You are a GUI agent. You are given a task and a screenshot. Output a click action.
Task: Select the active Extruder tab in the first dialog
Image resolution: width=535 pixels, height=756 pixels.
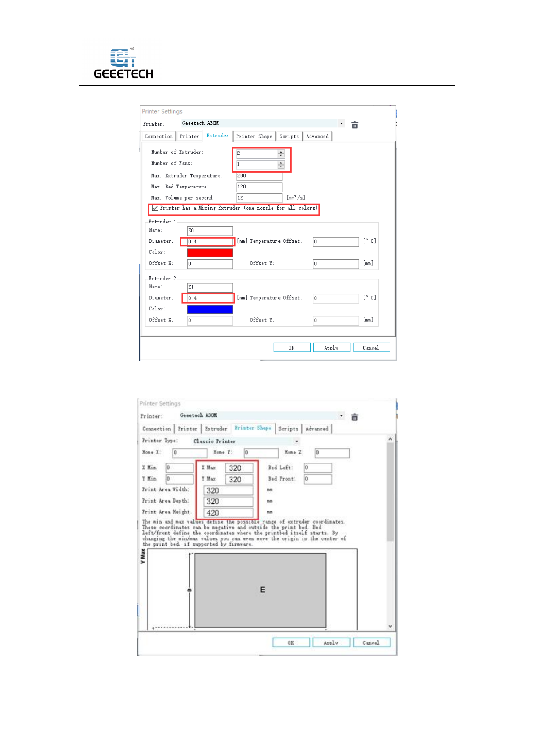[218, 135]
